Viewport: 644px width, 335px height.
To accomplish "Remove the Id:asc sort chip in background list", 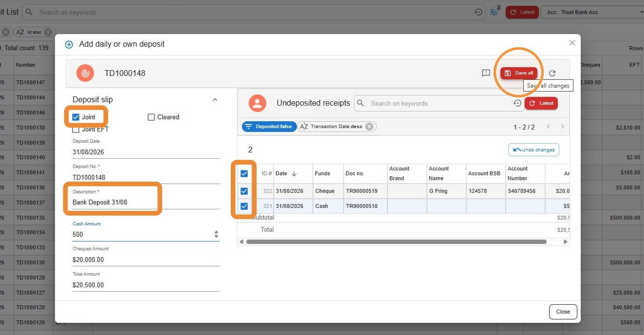I will 48,32.
